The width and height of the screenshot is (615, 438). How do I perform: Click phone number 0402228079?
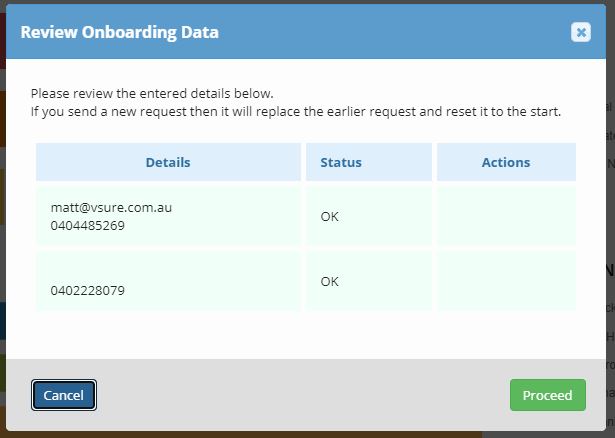(x=87, y=292)
